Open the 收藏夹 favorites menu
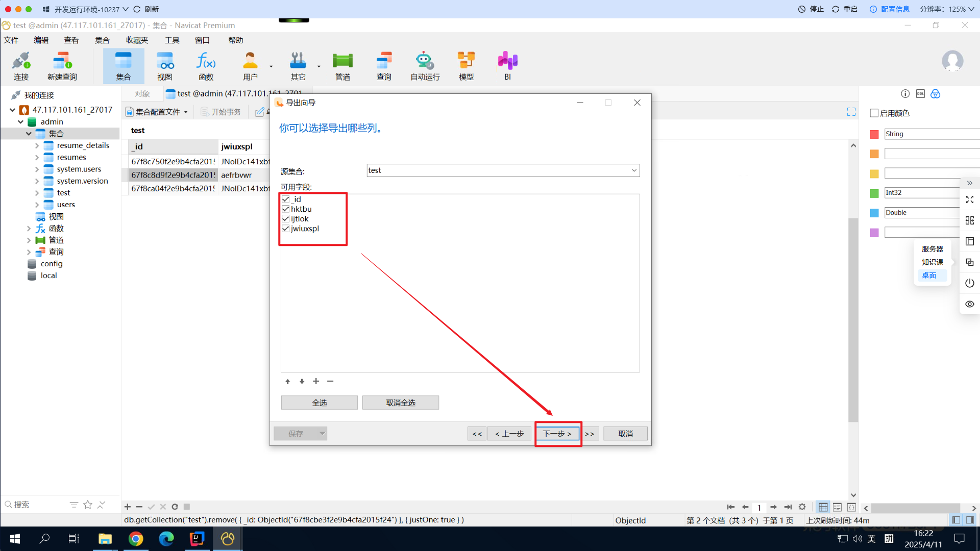980x551 pixels. point(137,40)
